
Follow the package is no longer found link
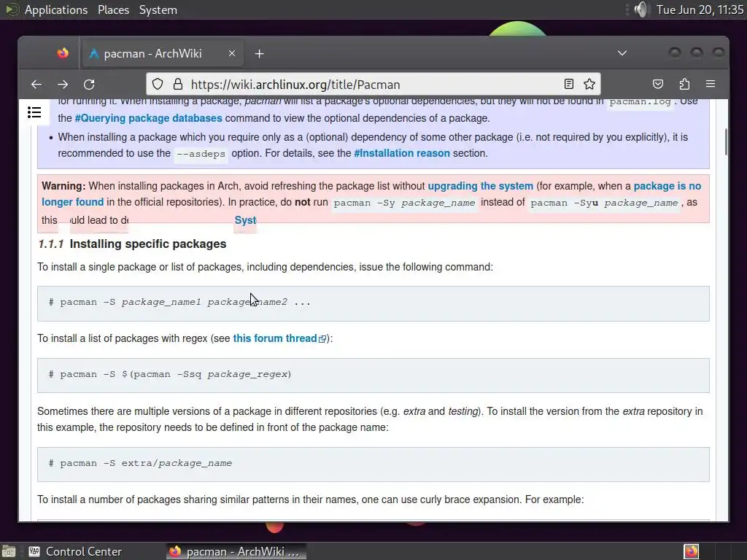667,186
